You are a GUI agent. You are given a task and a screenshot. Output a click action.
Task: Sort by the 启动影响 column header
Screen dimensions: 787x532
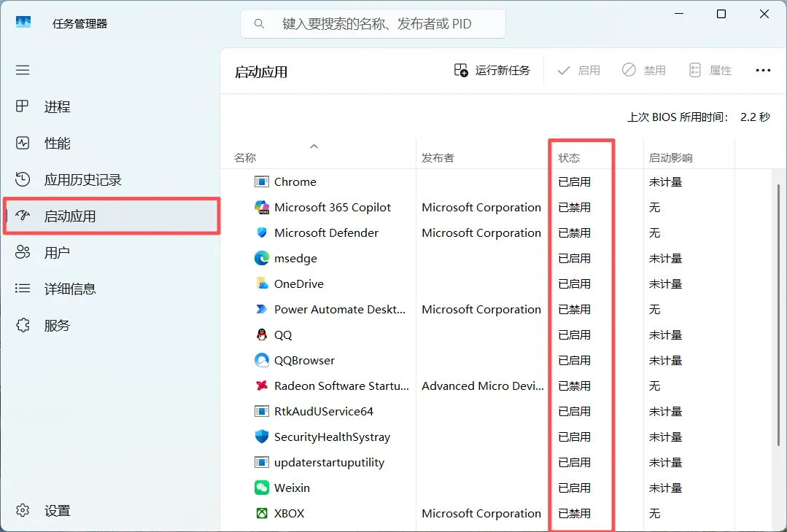coord(689,154)
